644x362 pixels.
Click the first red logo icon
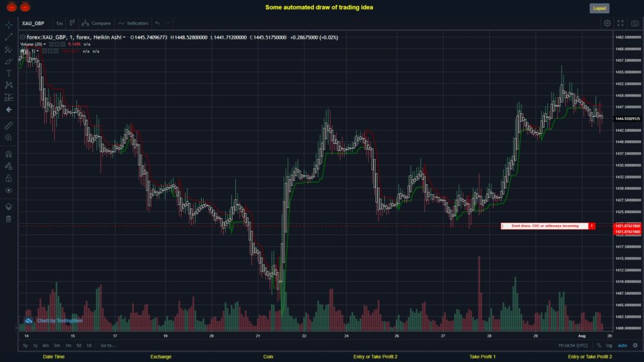(11, 7)
